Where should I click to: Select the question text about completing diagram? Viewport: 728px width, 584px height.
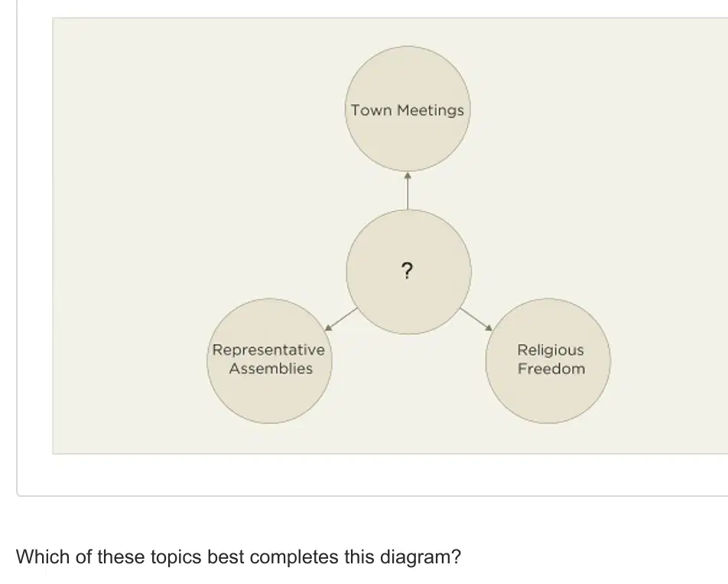coord(239,556)
